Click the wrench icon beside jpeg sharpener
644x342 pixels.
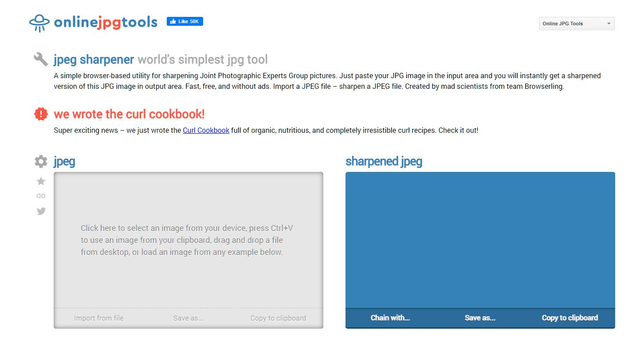point(41,59)
